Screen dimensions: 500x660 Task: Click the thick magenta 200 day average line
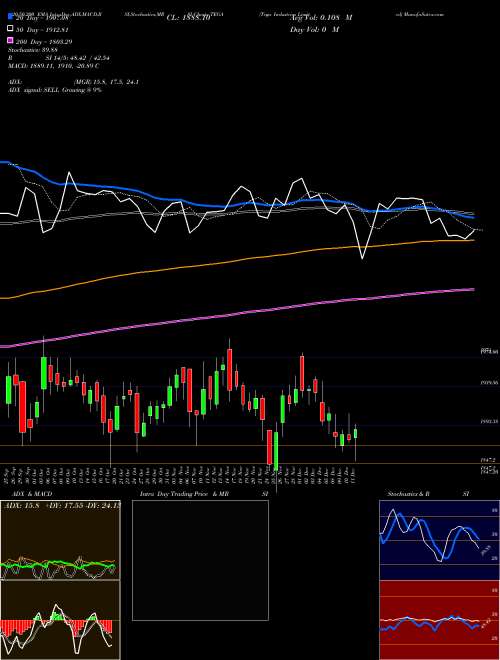[x=237, y=314]
